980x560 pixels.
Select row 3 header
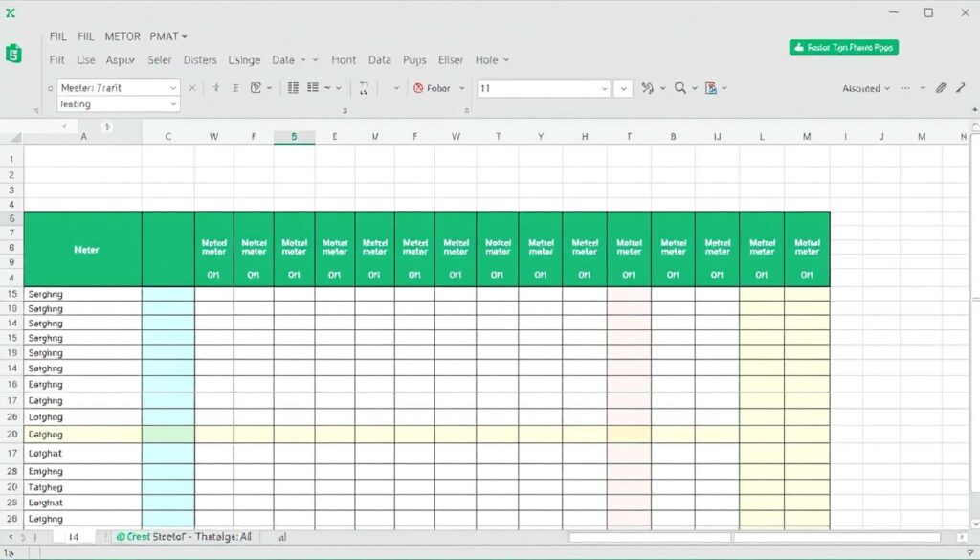coord(11,190)
